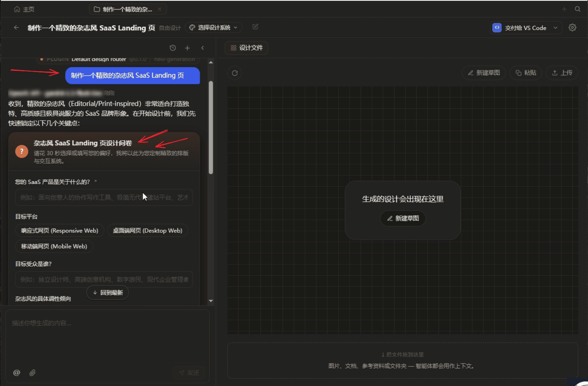Click the paperclip attachment icon
This screenshot has height=386, width=588.
click(33, 373)
